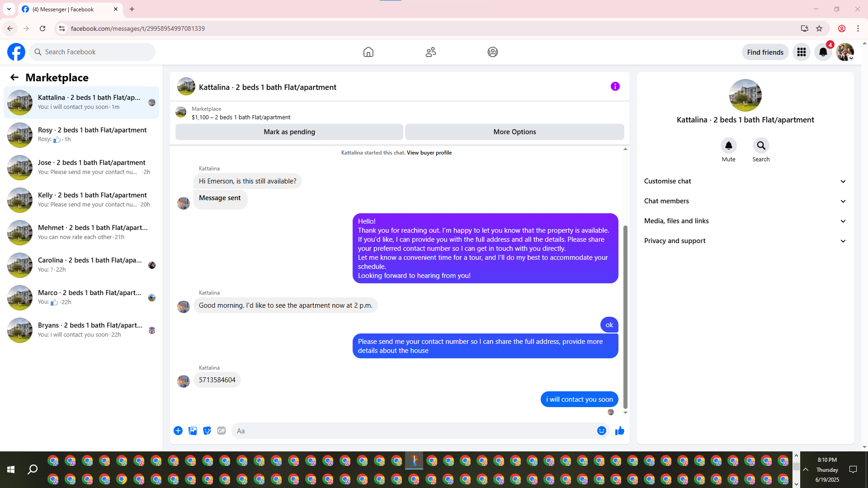The image size is (868, 488).
Task: Open the View buyer profile link
Action: click(429, 153)
